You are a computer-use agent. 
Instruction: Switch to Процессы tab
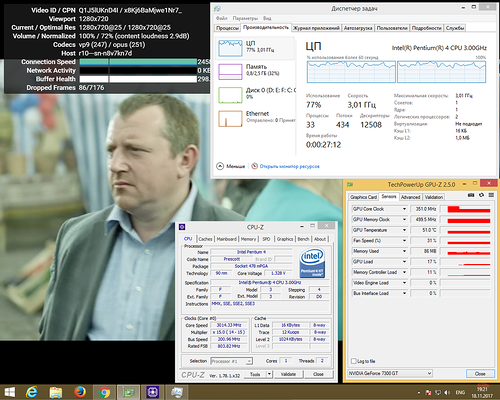click(x=227, y=28)
